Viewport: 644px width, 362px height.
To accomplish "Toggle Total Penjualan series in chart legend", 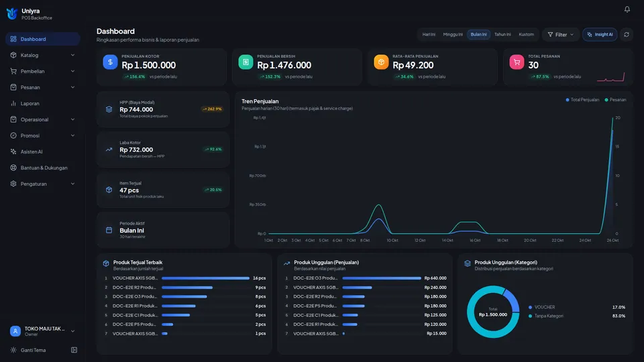I will click(x=582, y=100).
